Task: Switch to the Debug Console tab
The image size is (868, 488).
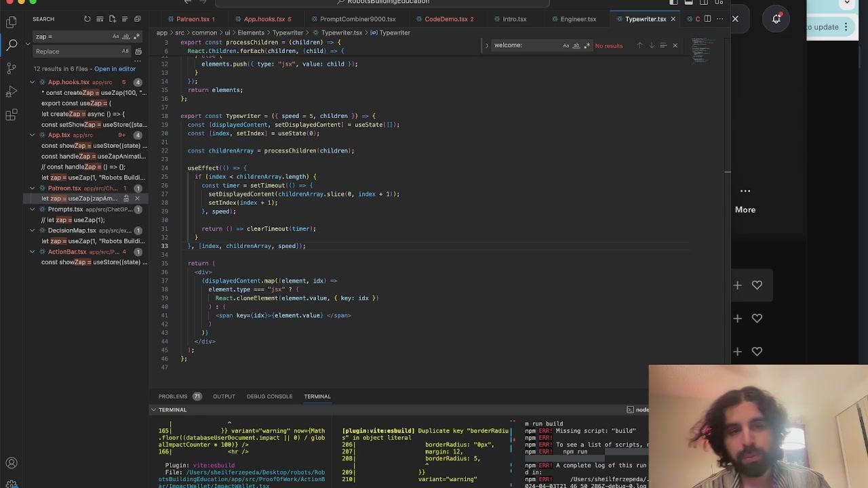Action: [269, 396]
